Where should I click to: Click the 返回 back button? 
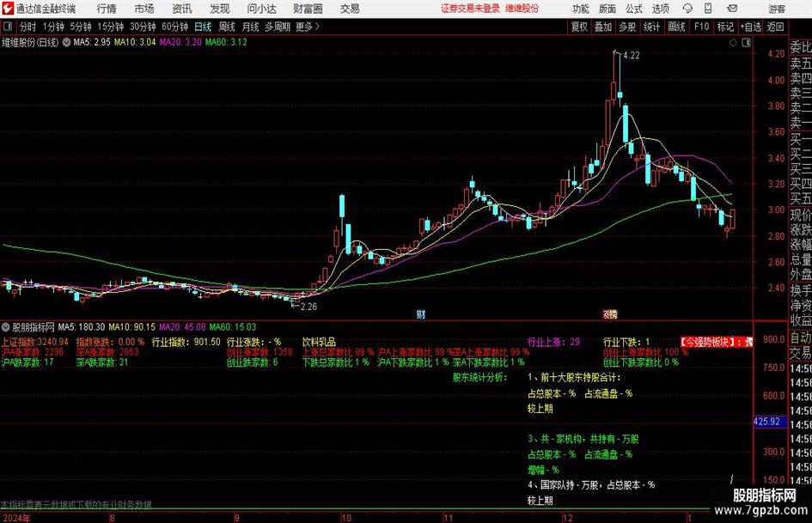coord(775,27)
